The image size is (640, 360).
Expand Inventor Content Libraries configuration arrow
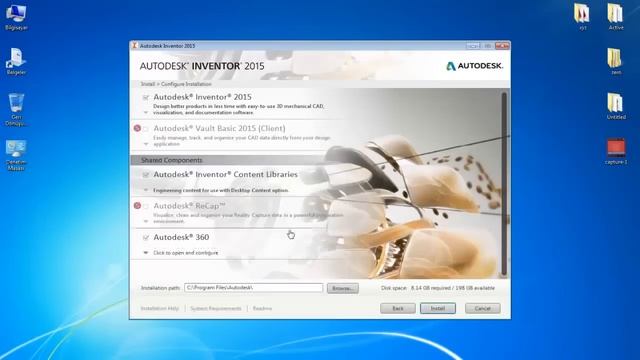(x=146, y=190)
